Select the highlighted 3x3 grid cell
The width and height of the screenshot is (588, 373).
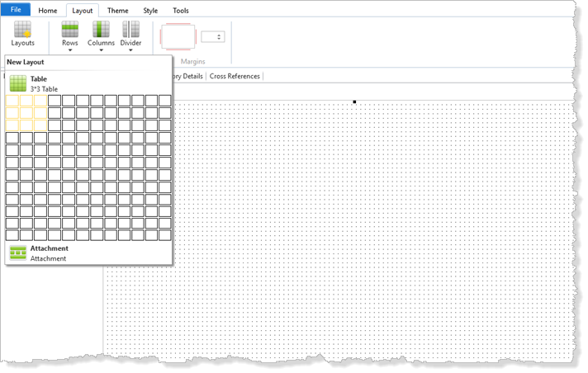[x=40, y=125]
